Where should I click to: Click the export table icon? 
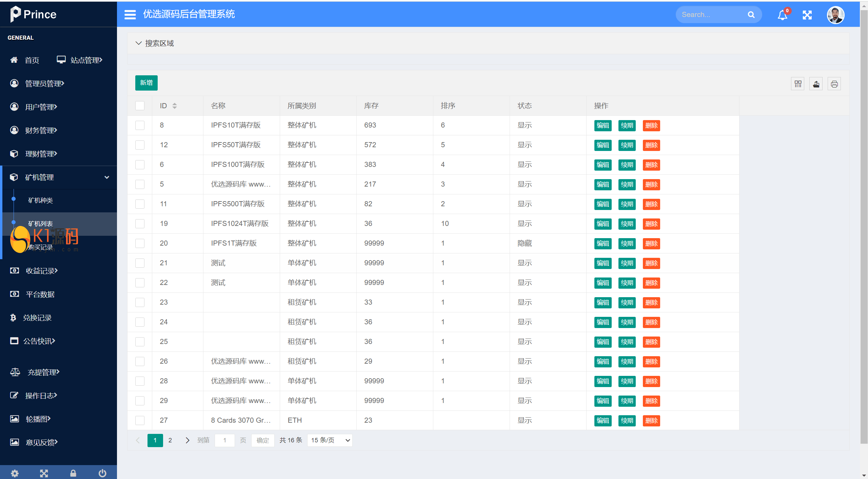click(x=816, y=84)
